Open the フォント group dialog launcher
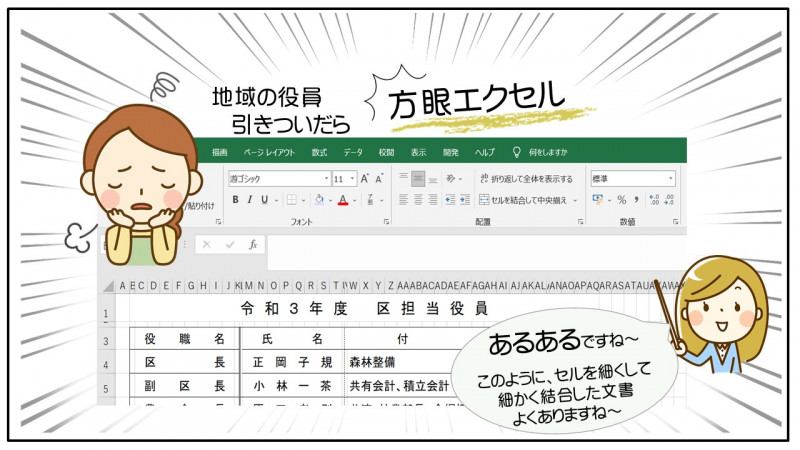 point(386,222)
